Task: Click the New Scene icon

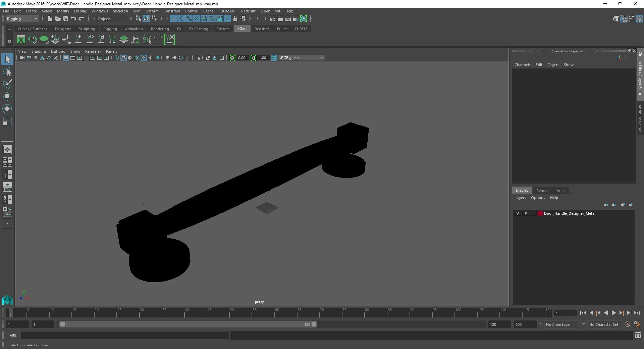Action: tap(50, 19)
